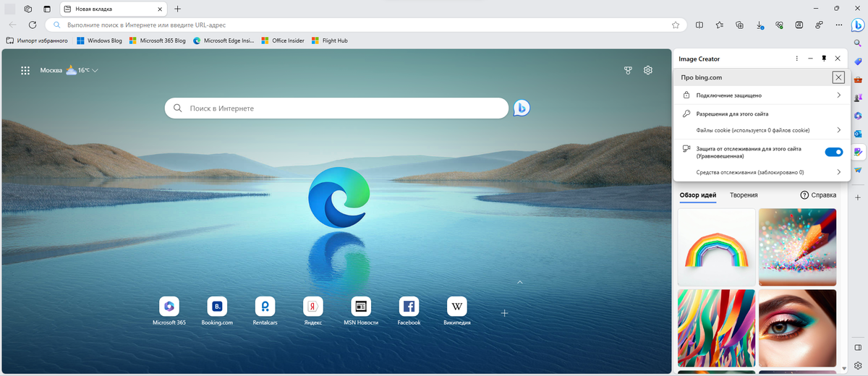Viewport: 868px width, 376px height.
Task: Open the Downloads icon
Action: (x=759, y=25)
